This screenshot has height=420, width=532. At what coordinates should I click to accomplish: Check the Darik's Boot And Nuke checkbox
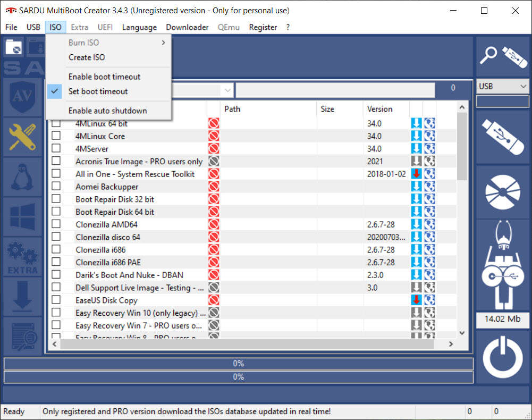click(56, 274)
